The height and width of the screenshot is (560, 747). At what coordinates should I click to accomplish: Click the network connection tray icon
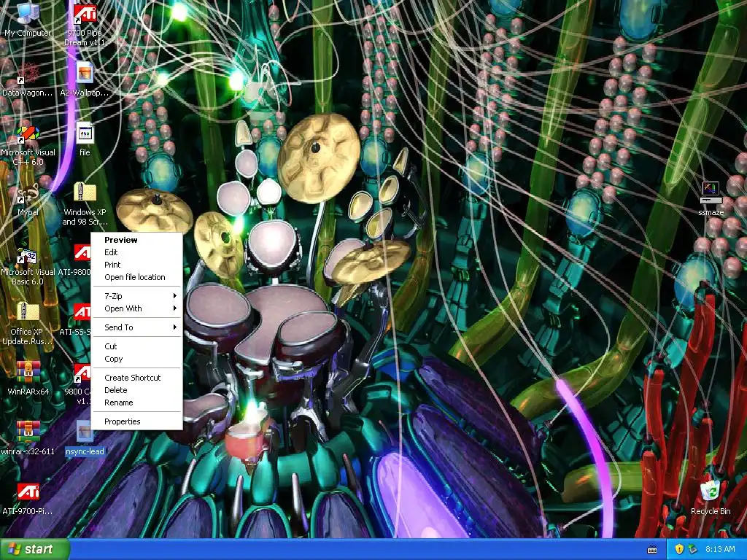(x=692, y=550)
